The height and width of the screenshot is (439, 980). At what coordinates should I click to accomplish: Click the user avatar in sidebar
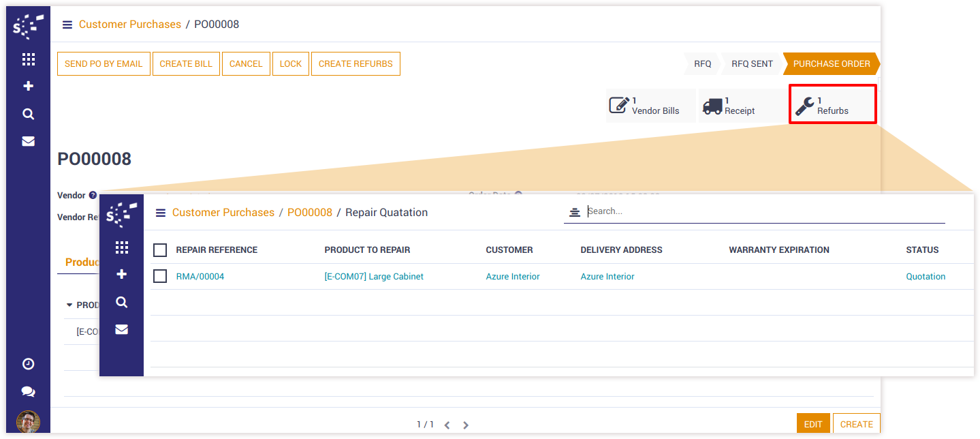coord(28,421)
